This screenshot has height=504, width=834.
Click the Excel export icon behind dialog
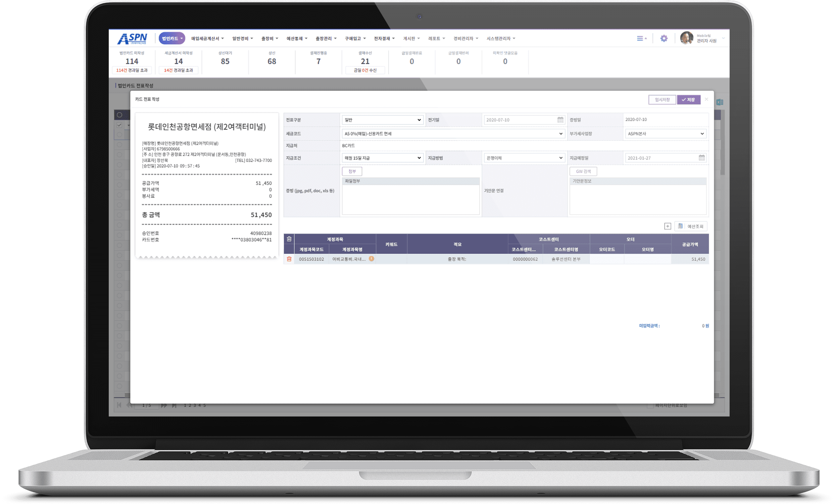[720, 102]
